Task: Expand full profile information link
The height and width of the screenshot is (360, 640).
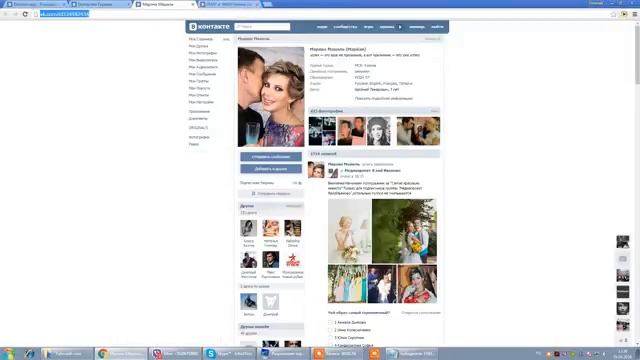Action: click(384, 98)
